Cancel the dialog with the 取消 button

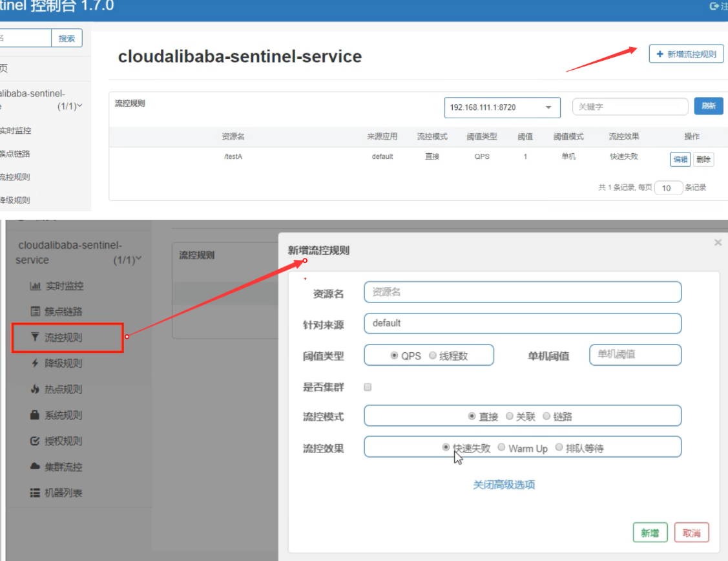(691, 533)
